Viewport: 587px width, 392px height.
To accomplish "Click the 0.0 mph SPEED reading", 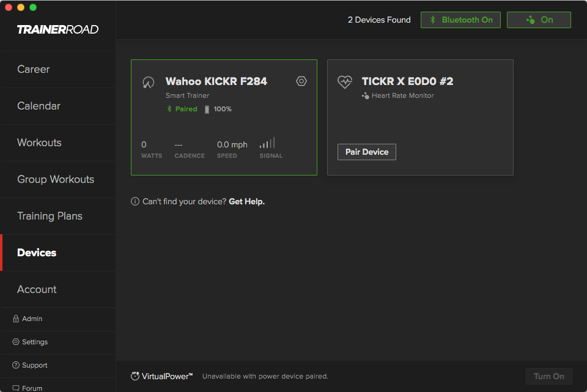I will [x=232, y=149].
